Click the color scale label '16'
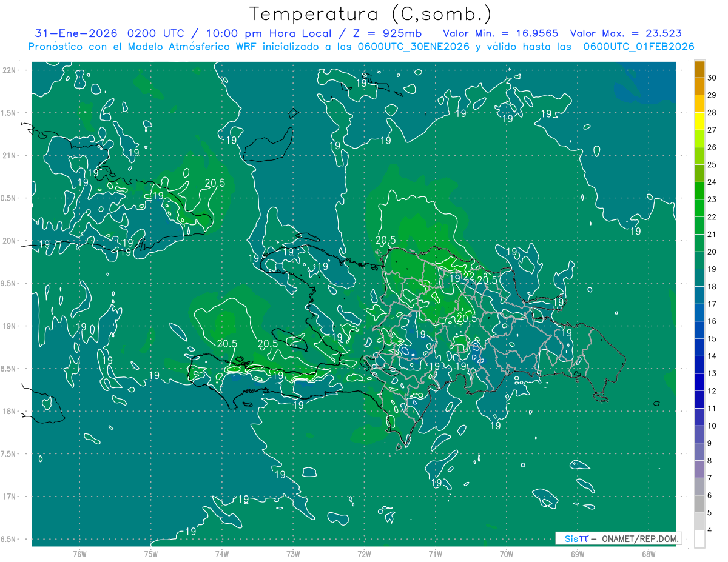This screenshot has height=562, width=728. tap(712, 321)
